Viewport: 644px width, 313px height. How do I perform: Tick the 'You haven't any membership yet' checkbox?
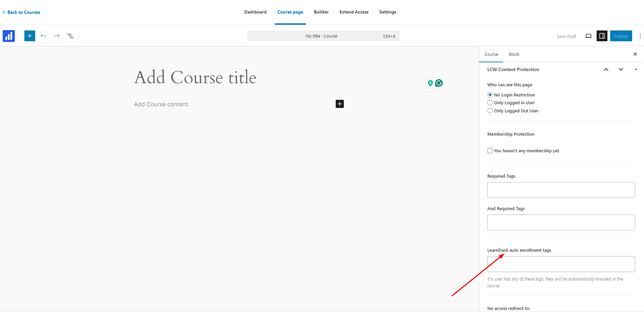coord(490,151)
